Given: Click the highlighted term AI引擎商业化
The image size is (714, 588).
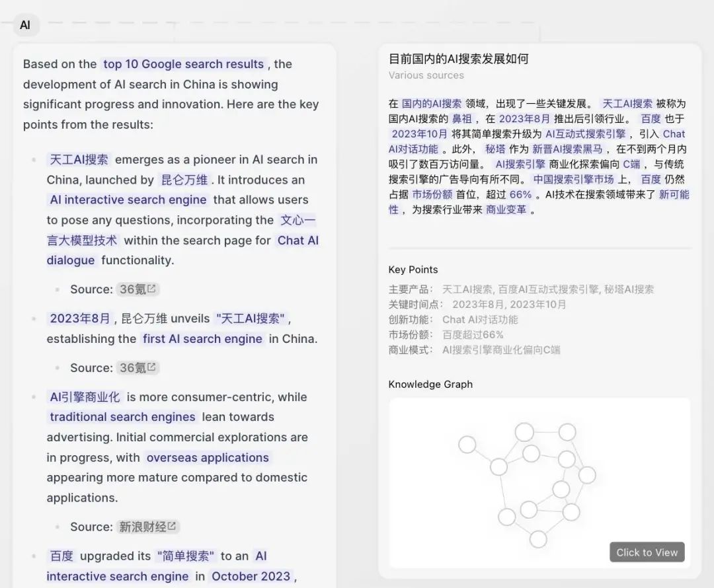Looking at the screenshot, I should click(85, 397).
